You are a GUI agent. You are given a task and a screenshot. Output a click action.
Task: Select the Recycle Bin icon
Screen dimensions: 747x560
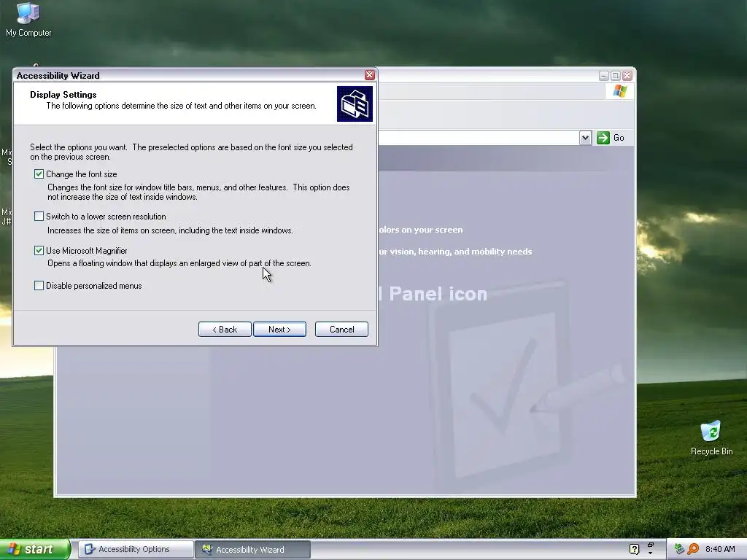(711, 438)
